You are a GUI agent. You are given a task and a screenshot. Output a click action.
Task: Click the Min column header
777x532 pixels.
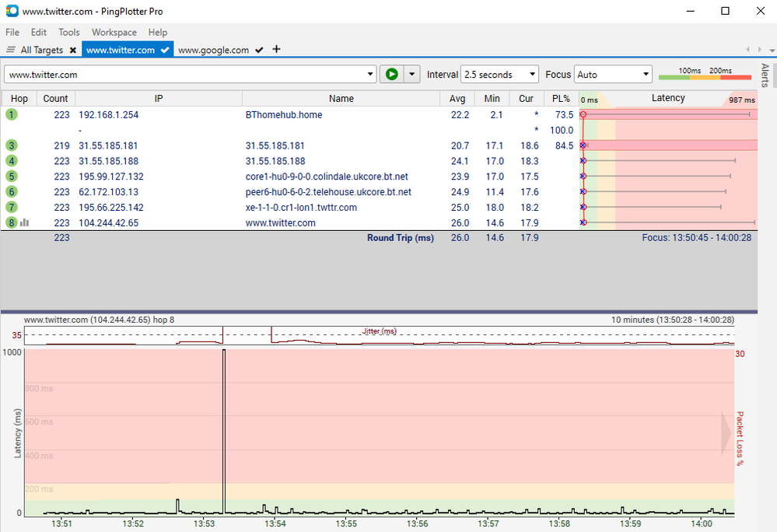coord(492,99)
